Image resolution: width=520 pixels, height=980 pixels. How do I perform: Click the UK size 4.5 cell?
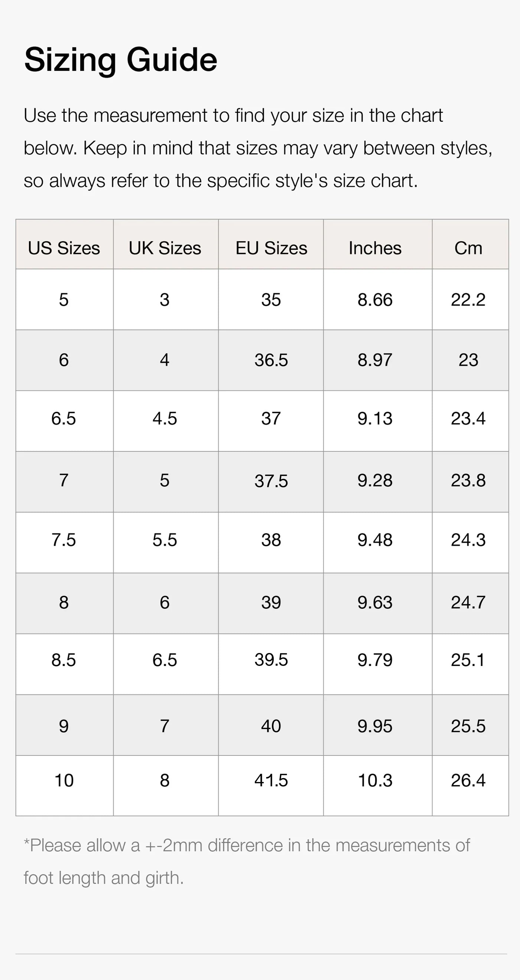165,418
